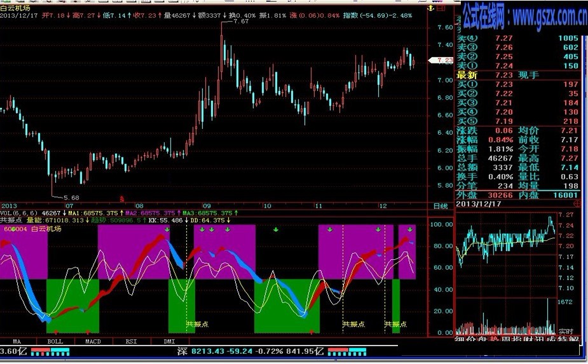Click the 7.23 current price tag on the price axis
This screenshot has height=364, width=588.
442,60
